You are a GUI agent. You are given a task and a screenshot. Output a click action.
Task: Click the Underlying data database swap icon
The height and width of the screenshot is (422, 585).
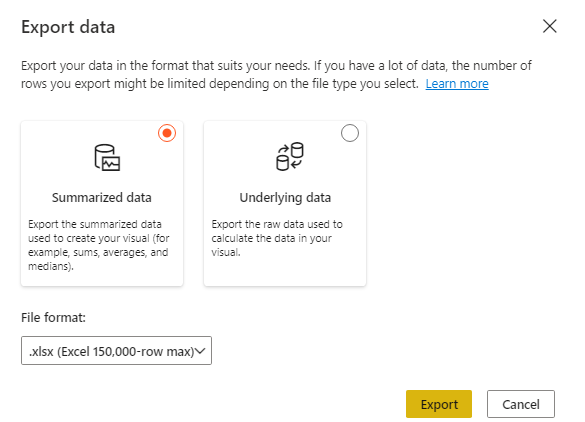tap(290, 156)
